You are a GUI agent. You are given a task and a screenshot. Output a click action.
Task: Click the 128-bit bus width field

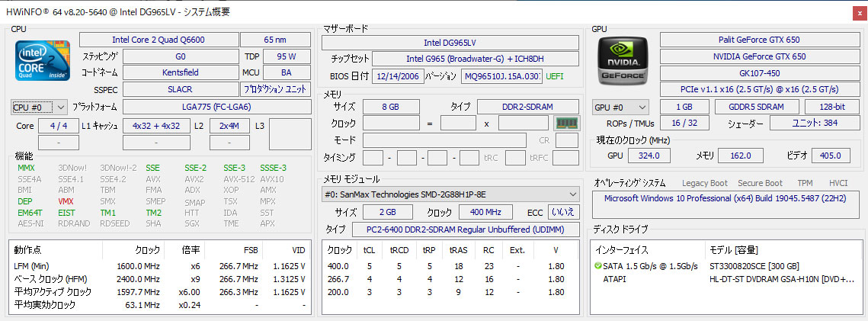point(831,108)
